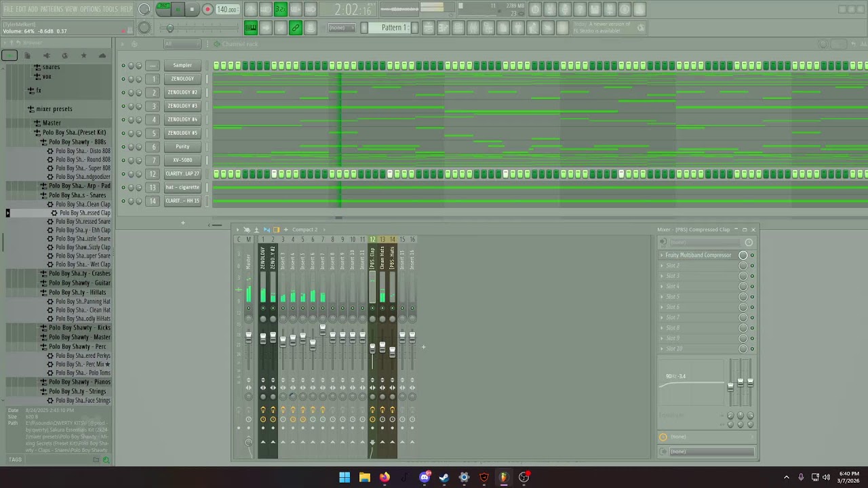Viewport: 868px width, 488px height.
Task: Click the red Record button
Action: (208, 9)
